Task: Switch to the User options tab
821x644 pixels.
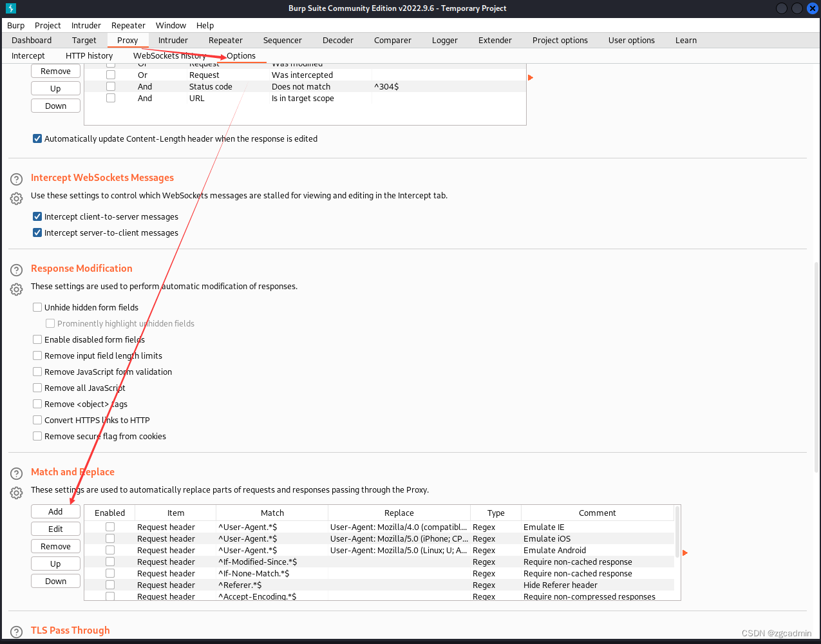Action: (x=632, y=40)
